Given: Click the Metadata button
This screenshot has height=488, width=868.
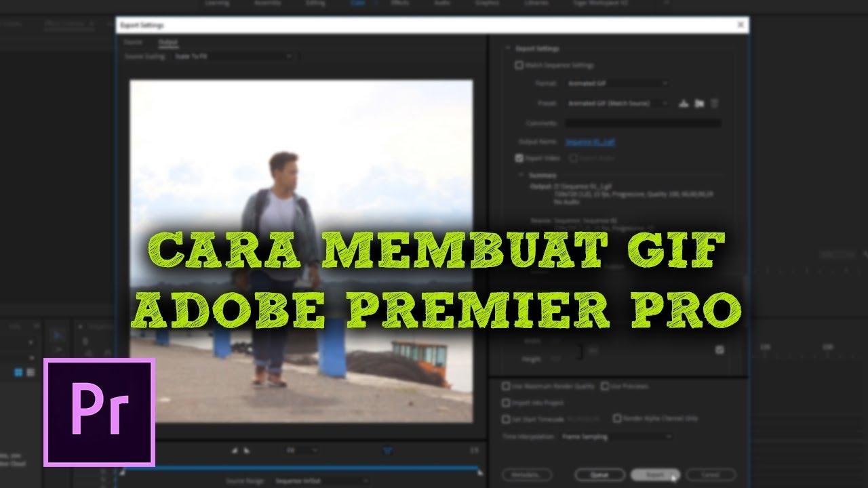Looking at the screenshot, I should coord(527,475).
